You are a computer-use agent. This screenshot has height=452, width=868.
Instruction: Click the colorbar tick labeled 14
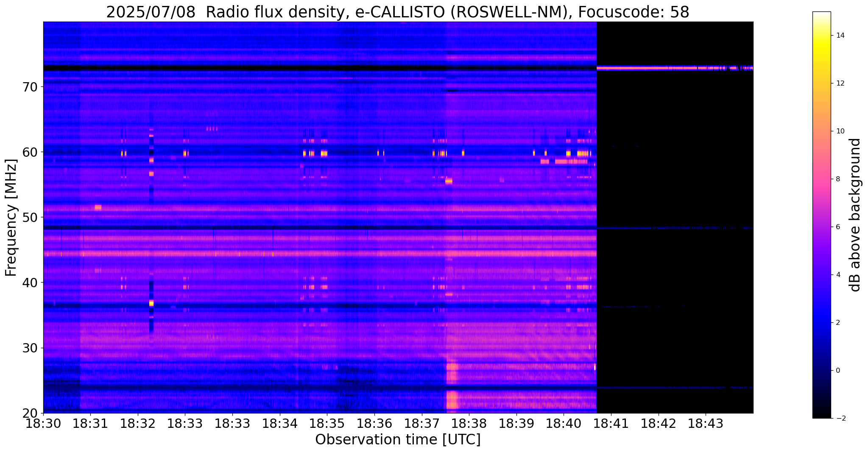point(839,36)
